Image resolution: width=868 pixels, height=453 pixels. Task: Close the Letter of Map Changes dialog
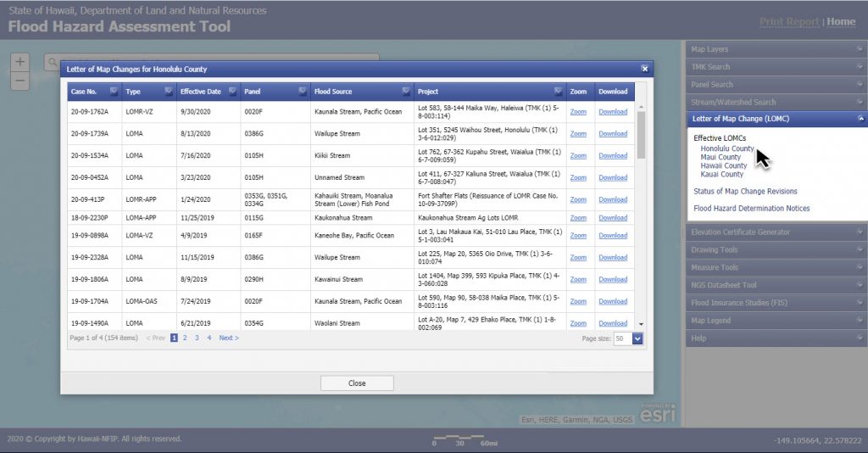[644, 69]
